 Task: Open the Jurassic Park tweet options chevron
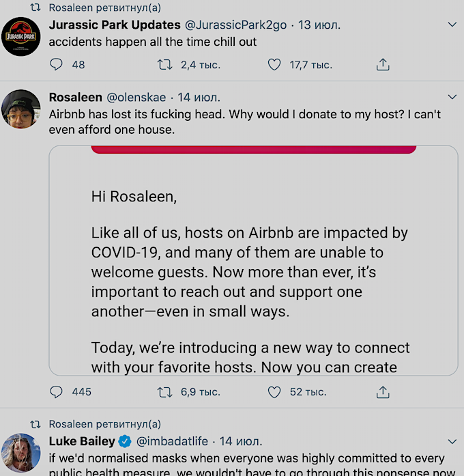pos(451,25)
